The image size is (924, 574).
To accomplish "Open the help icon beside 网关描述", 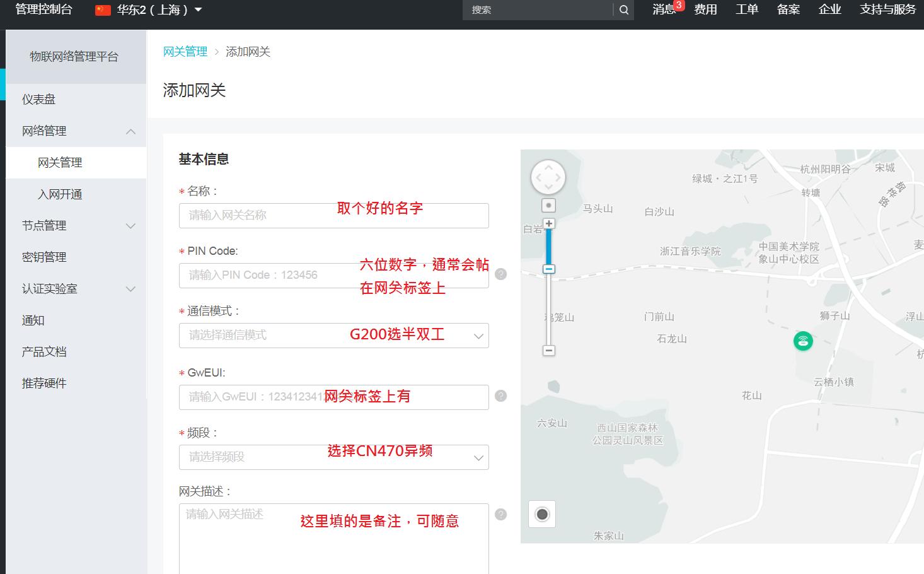I will click(x=500, y=515).
